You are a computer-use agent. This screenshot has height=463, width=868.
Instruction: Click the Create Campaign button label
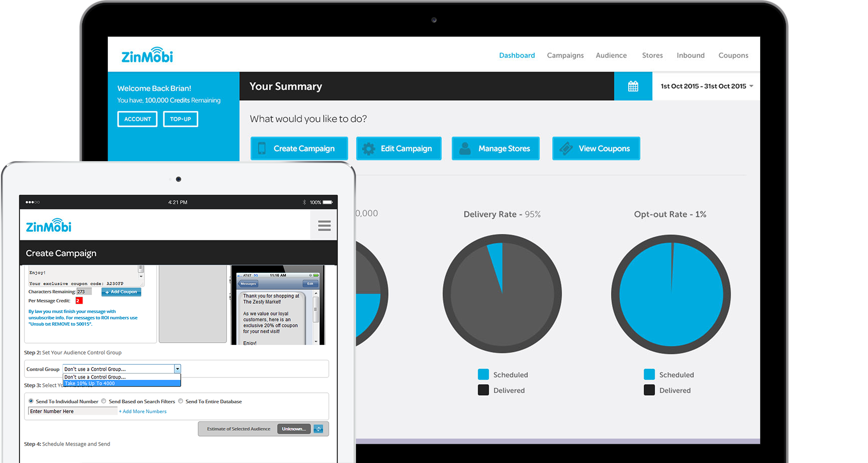click(x=304, y=148)
